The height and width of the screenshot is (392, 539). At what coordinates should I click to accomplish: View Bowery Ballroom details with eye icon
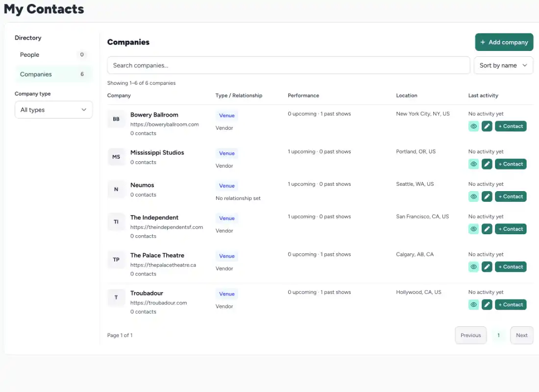473,126
